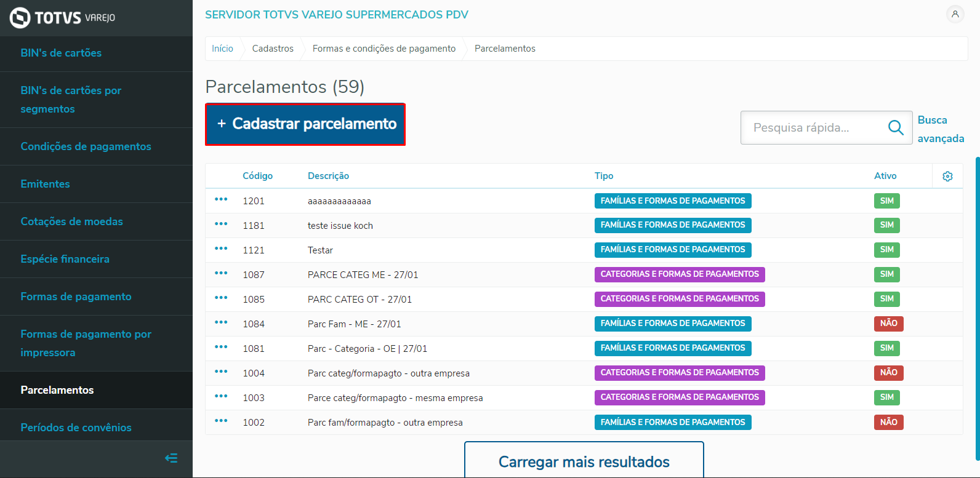
Task: Open actions menu for row 1087
Action: point(221,273)
